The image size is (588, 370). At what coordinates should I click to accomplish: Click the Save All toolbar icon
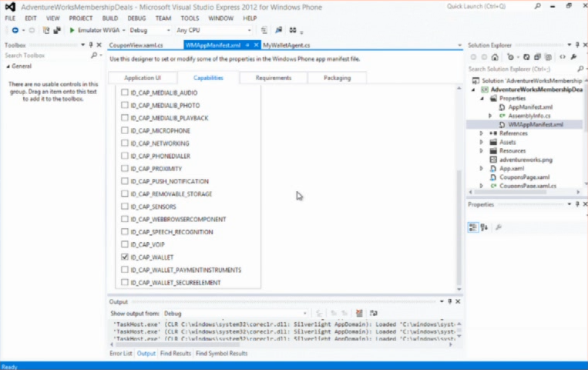coord(57,30)
